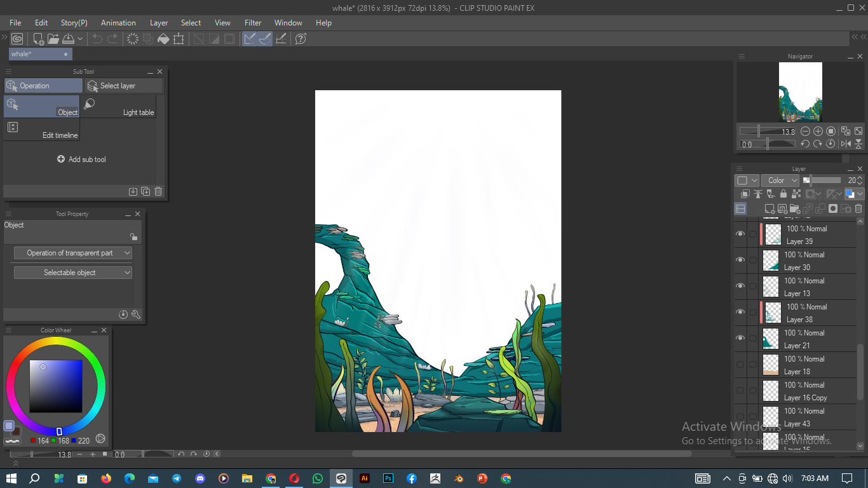Open Photoshop from the Windows taskbar

(x=388, y=478)
